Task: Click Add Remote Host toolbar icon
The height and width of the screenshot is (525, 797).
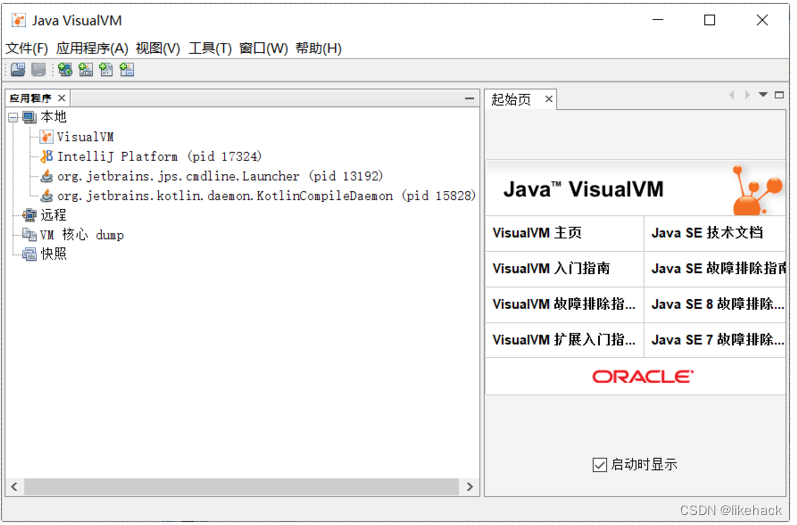Action: 65,70
